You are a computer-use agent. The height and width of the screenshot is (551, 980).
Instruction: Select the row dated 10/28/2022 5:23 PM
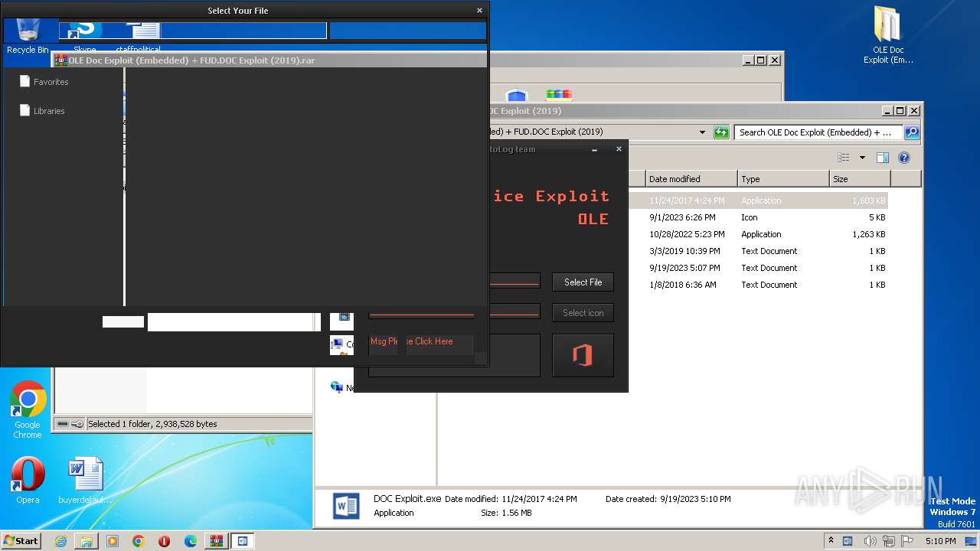coord(758,234)
